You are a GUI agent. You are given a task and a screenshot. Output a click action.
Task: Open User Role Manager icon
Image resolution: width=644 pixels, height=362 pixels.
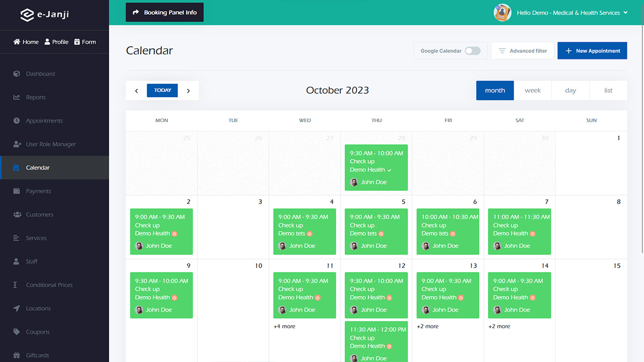(x=17, y=144)
